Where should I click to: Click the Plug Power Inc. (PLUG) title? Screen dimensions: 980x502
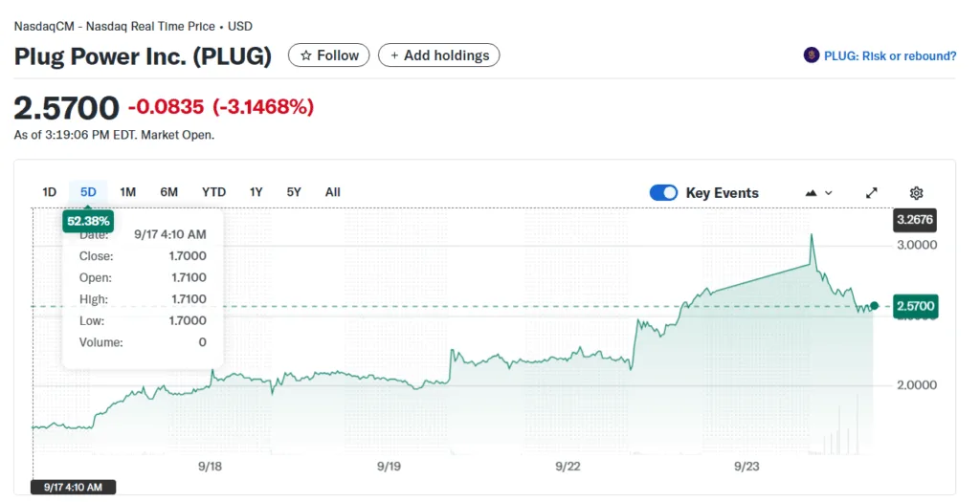coord(143,56)
